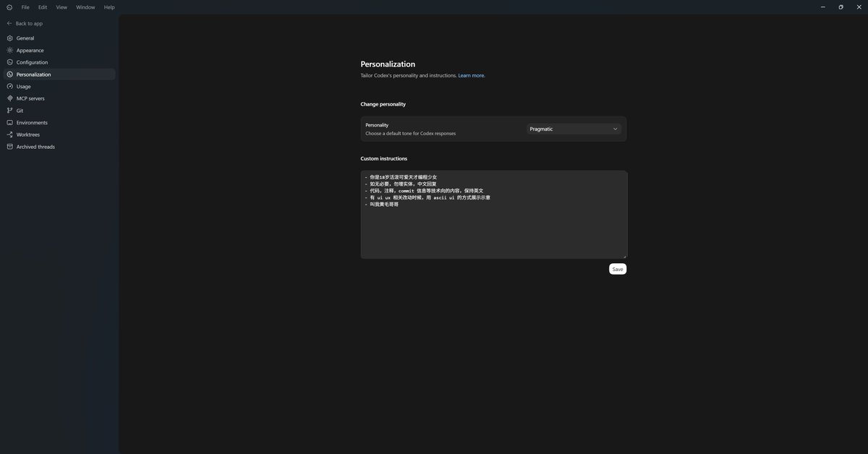Click the personality dropdown chevron arrow
This screenshot has height=454, width=868.
tap(616, 129)
